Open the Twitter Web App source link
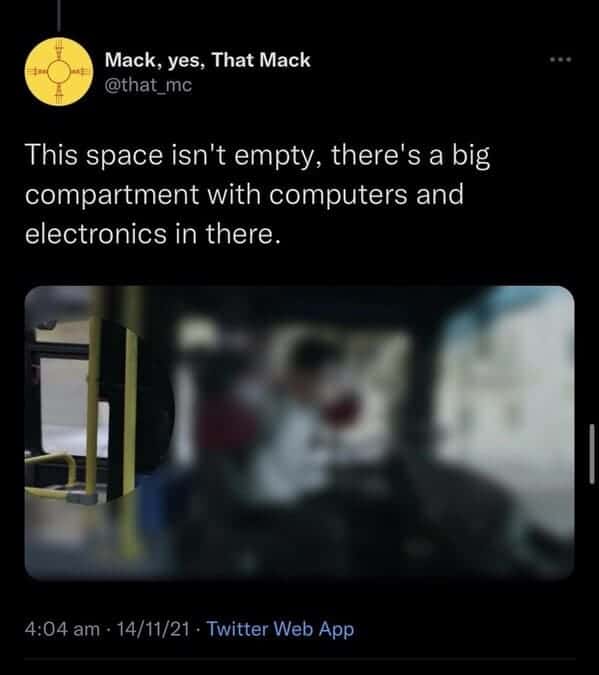This screenshot has width=599, height=675. click(x=280, y=629)
